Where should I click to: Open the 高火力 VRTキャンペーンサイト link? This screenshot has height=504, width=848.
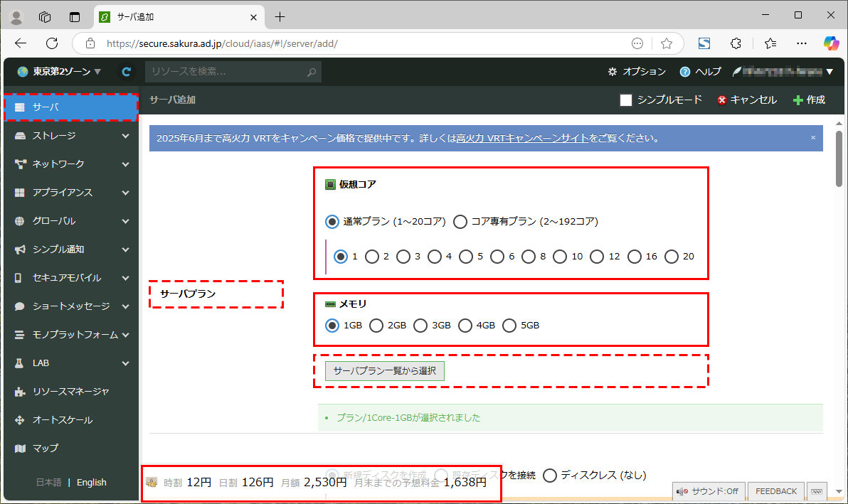(522, 139)
